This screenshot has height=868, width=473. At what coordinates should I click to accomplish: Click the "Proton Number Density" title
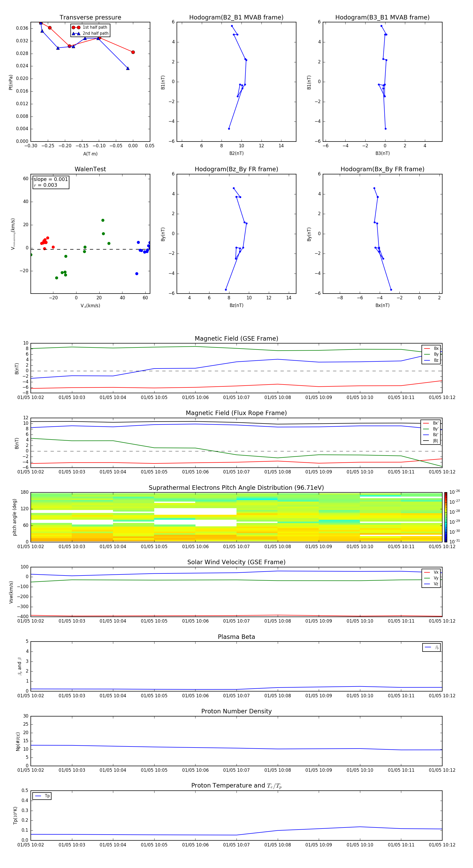pos(236,711)
